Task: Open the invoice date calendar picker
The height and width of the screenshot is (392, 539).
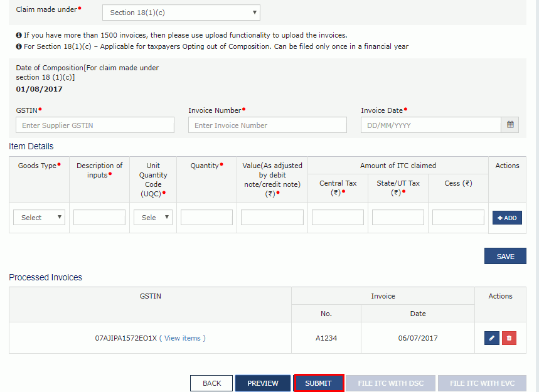Action: pos(510,125)
